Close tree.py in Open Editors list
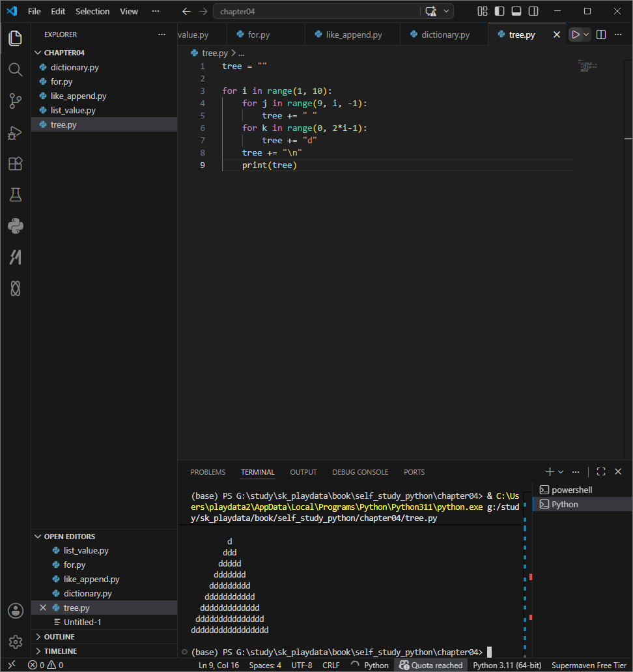Screen dimensions: 633x672 coord(43,608)
